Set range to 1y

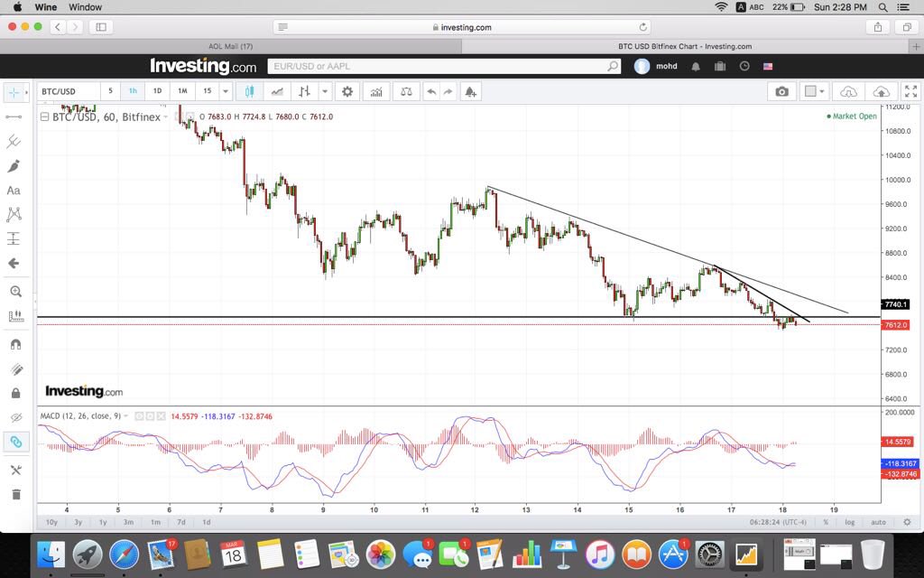[103, 522]
